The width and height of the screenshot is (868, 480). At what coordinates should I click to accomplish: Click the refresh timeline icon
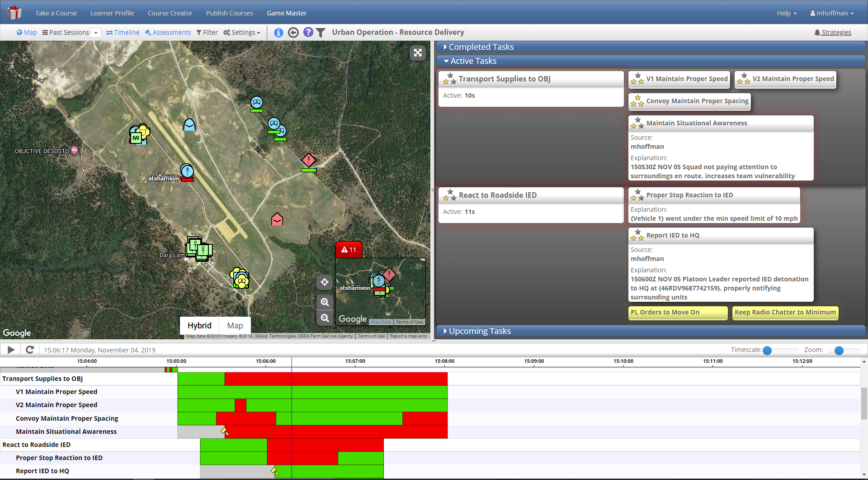(x=30, y=350)
